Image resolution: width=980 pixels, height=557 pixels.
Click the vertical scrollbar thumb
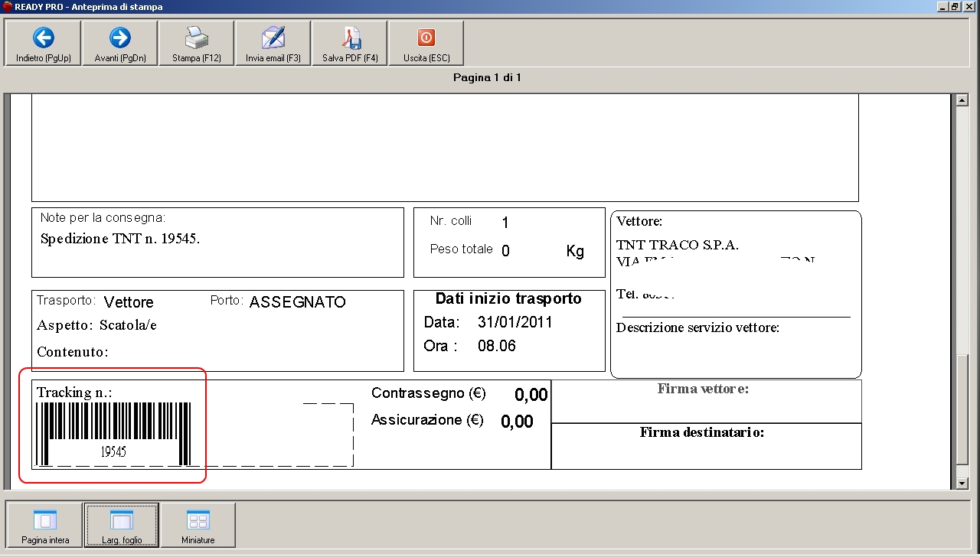[963, 408]
